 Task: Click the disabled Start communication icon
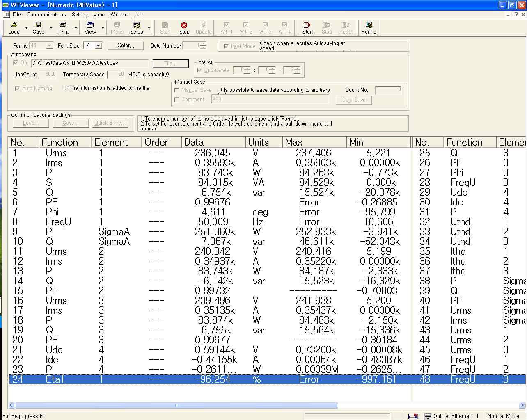point(165,27)
